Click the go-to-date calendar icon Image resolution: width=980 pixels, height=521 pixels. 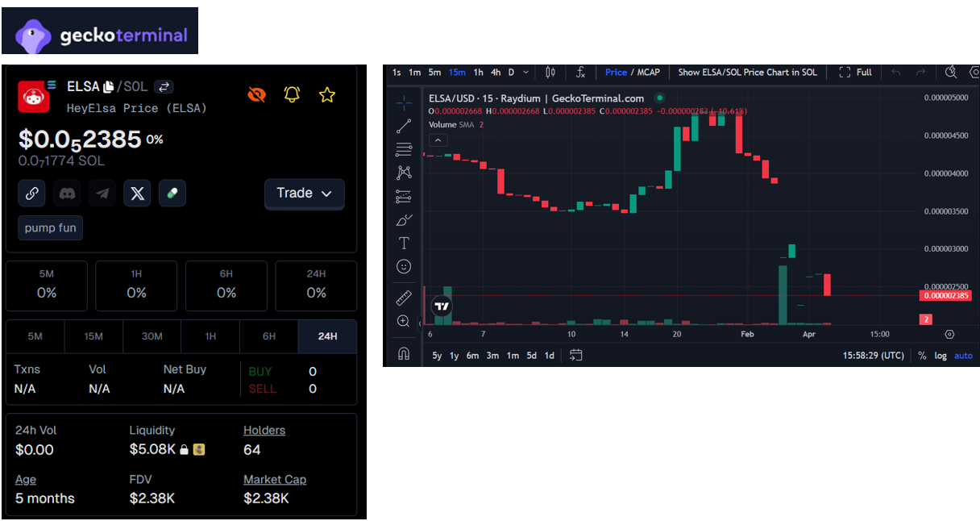coord(575,355)
